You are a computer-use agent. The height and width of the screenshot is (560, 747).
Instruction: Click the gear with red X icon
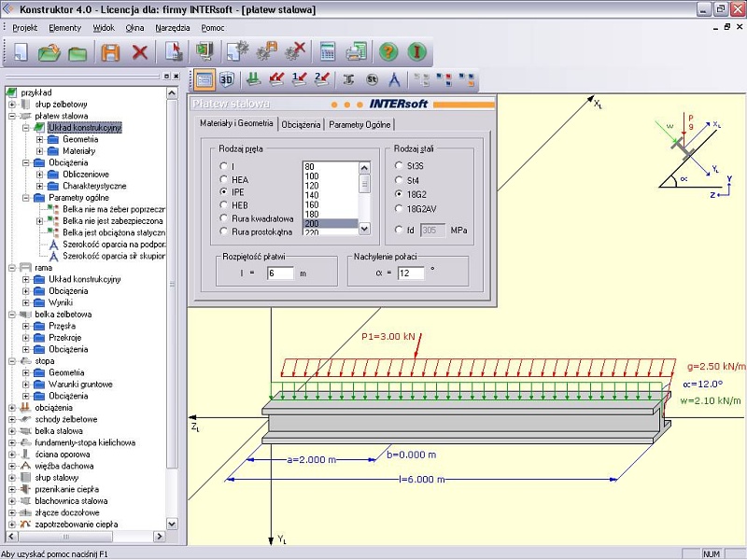(295, 51)
